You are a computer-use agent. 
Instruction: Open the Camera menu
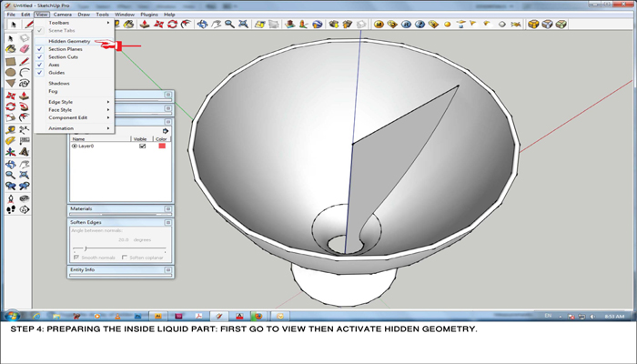[62, 15]
